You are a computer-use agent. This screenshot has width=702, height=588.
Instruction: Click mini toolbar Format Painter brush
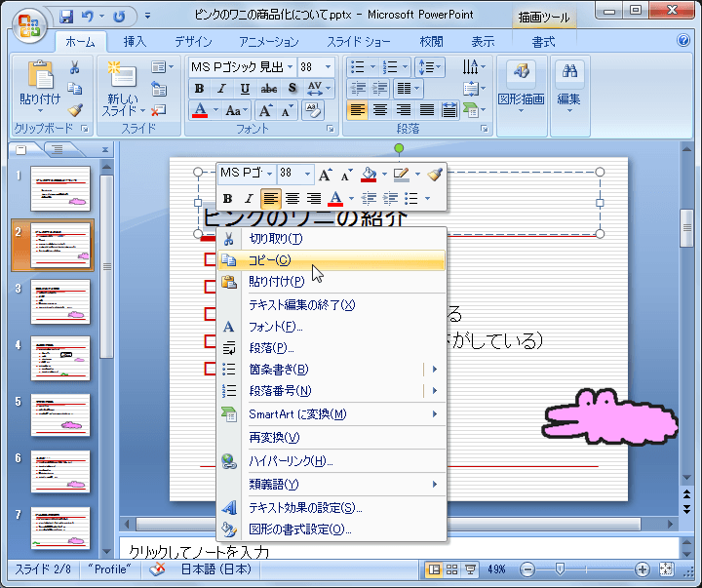(x=435, y=175)
